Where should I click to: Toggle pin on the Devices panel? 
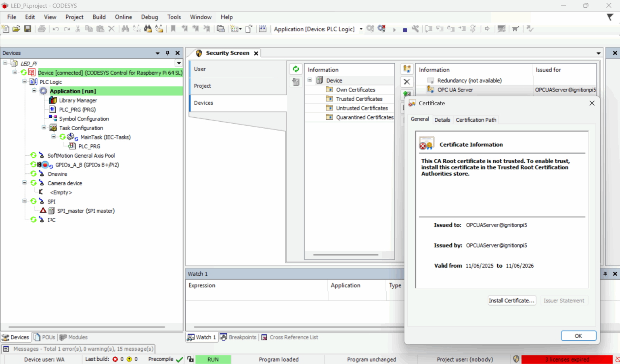click(x=168, y=53)
